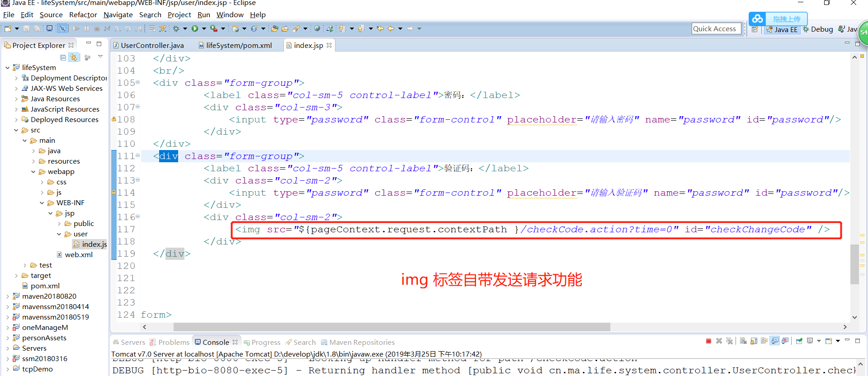
Task: Select the tcpDemo project
Action: [33, 369]
